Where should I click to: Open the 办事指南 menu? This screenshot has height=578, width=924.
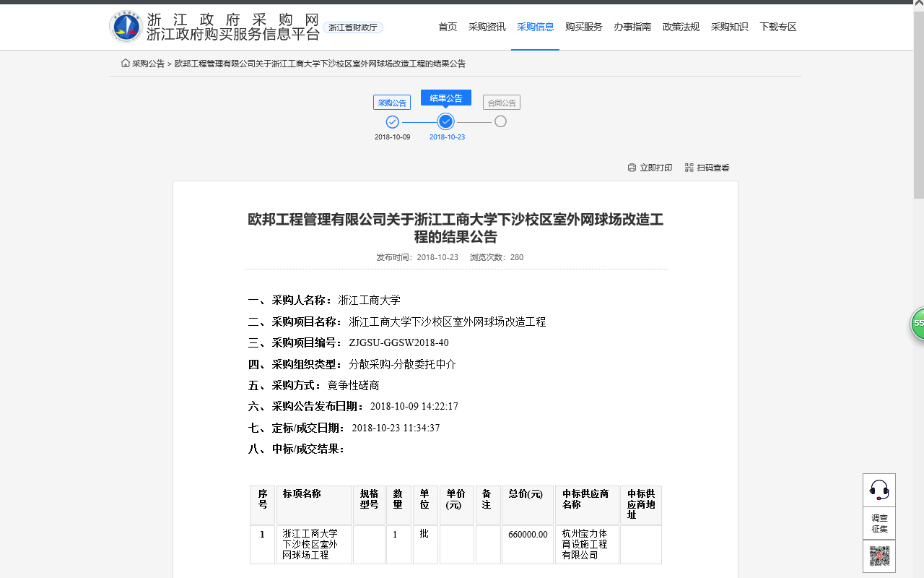click(632, 27)
